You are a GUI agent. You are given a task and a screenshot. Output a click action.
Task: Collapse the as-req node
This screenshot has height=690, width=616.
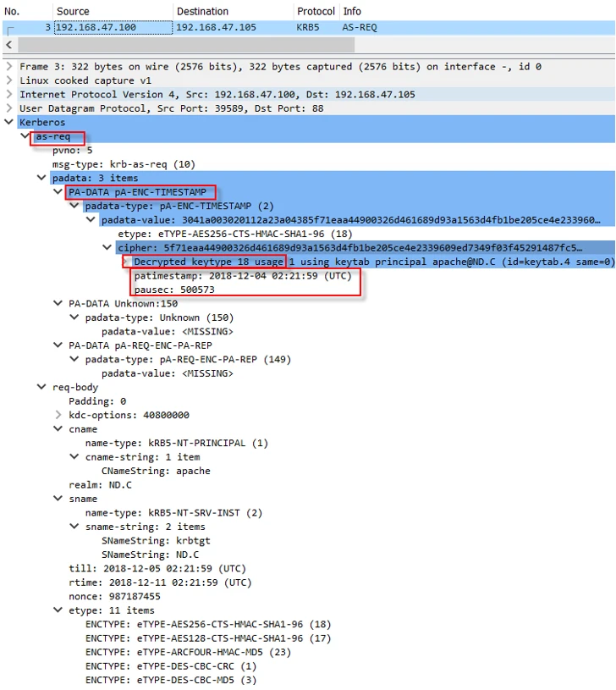25,136
